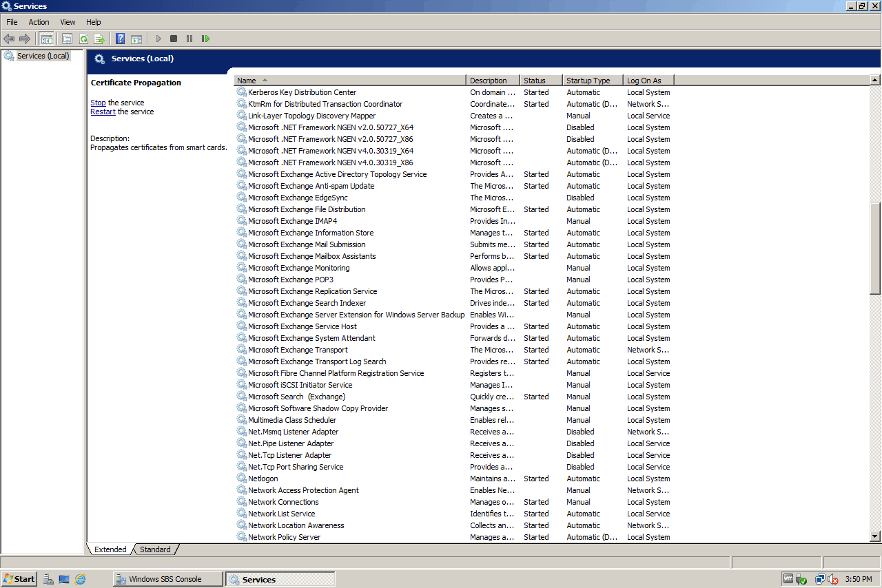Click the Start Service play icon
The height and width of the screenshot is (588, 882).
coord(158,39)
